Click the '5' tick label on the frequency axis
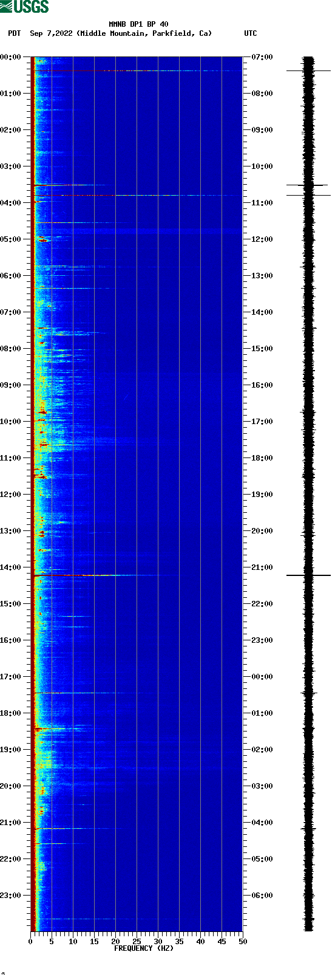This screenshot has height=980, width=335. click(52, 942)
